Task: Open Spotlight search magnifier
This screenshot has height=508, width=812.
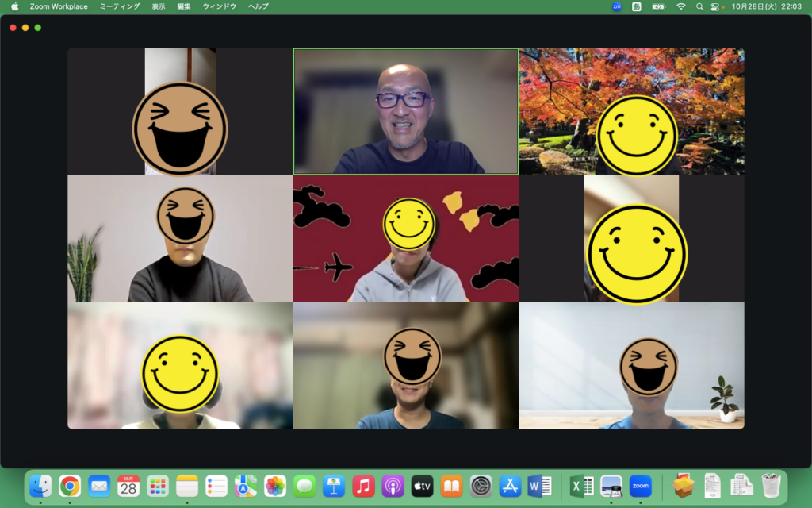Action: coord(699,6)
